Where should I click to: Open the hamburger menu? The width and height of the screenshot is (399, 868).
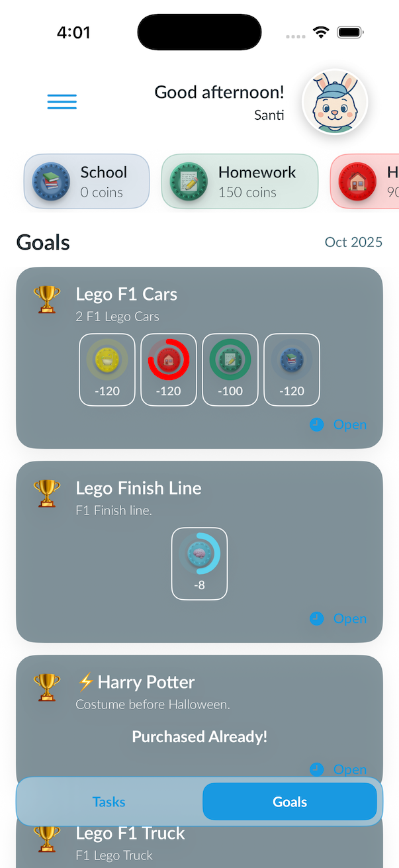[62, 102]
